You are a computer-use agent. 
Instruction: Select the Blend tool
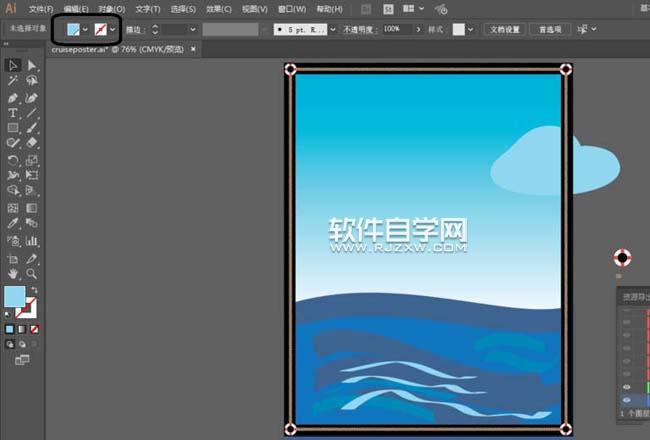click(32, 223)
